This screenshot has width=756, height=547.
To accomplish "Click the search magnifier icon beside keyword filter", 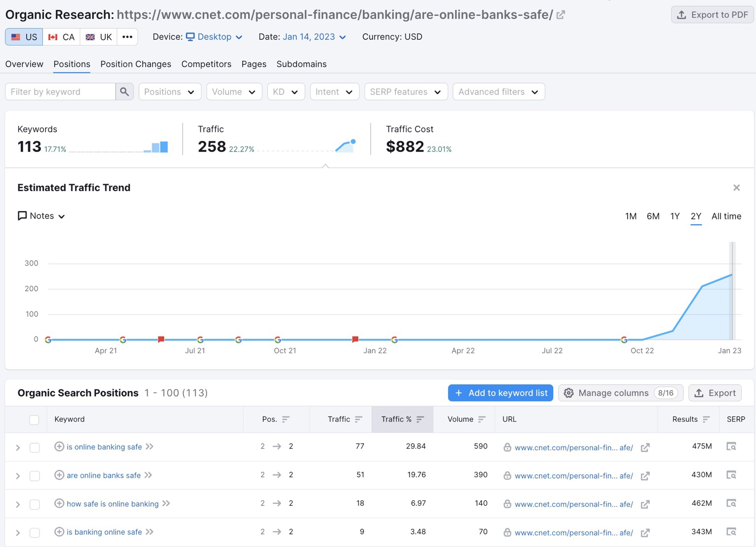I will click(125, 91).
